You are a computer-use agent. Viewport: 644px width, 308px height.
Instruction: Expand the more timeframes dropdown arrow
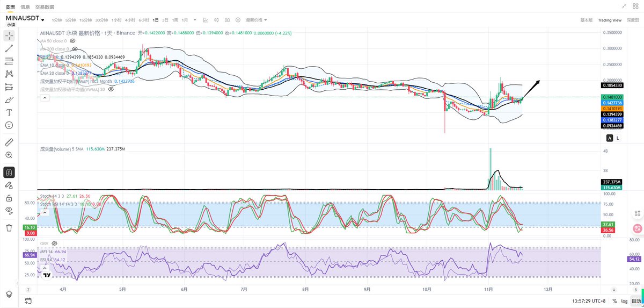[x=196, y=20]
